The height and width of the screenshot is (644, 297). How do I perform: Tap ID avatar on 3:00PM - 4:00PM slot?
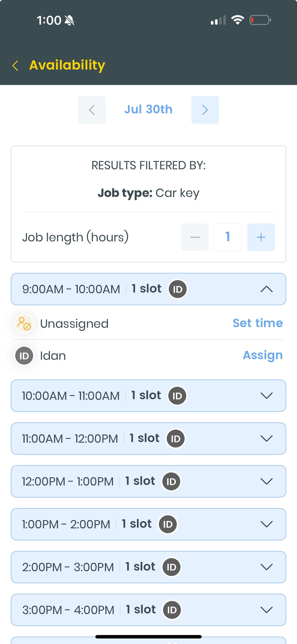pos(172,610)
